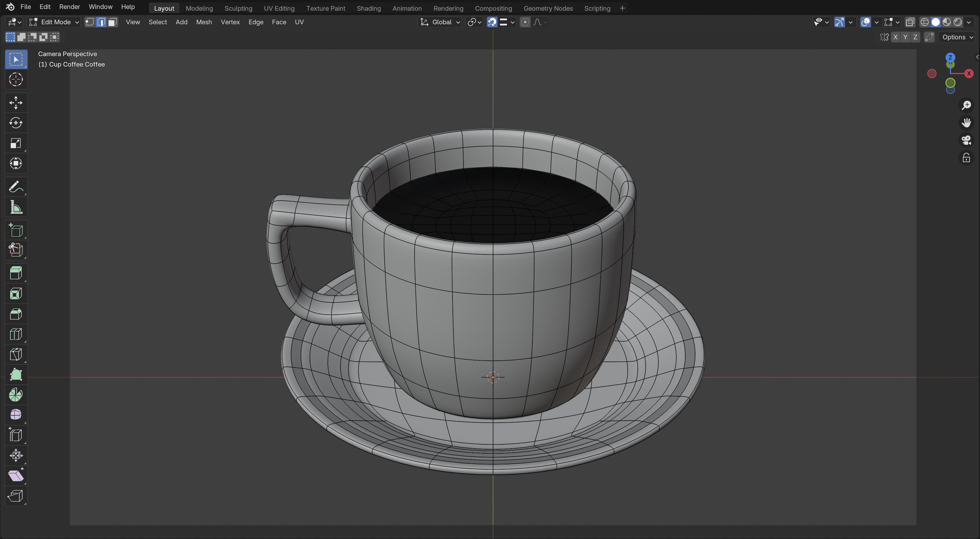
Task: Open the Edit Mode dropdown
Action: coord(54,22)
